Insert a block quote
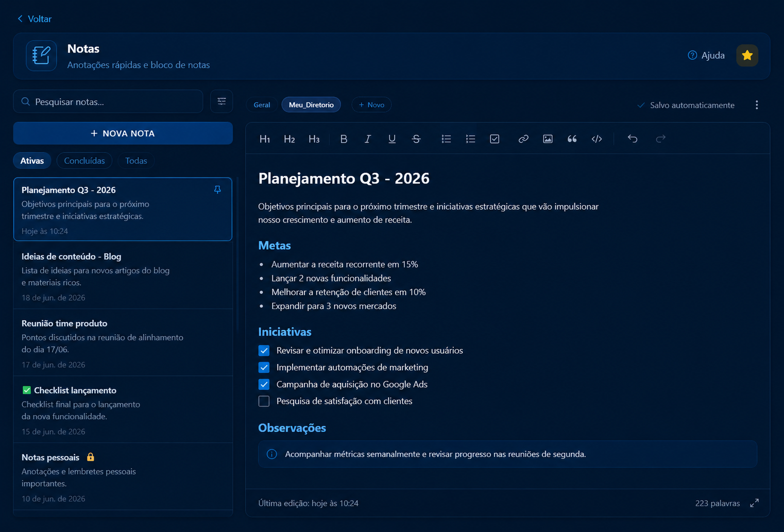This screenshot has height=532, width=784. (x=572, y=139)
